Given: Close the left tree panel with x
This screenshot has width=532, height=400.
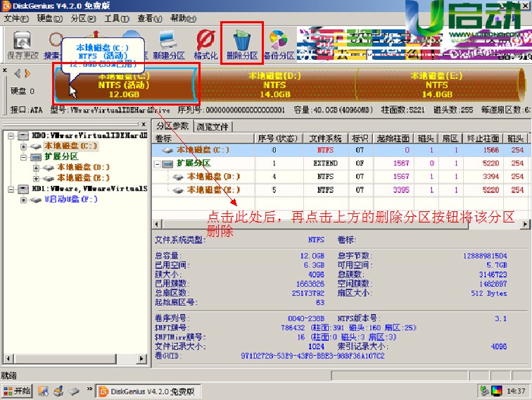Looking at the screenshot, I should coord(144,124).
